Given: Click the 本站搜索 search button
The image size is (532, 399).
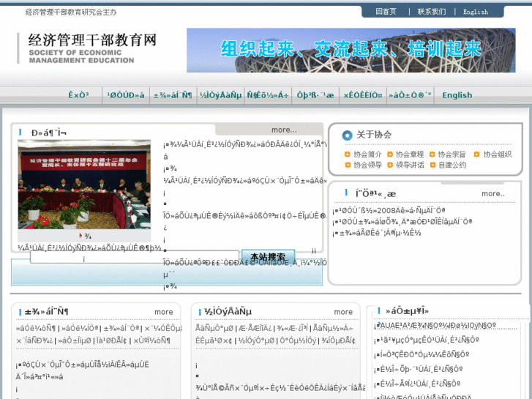Looking at the screenshot, I should (268, 257).
